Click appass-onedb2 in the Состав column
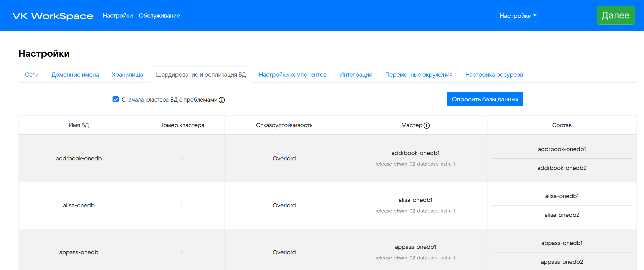Viewport: 644px width, 270px height. pos(562,262)
